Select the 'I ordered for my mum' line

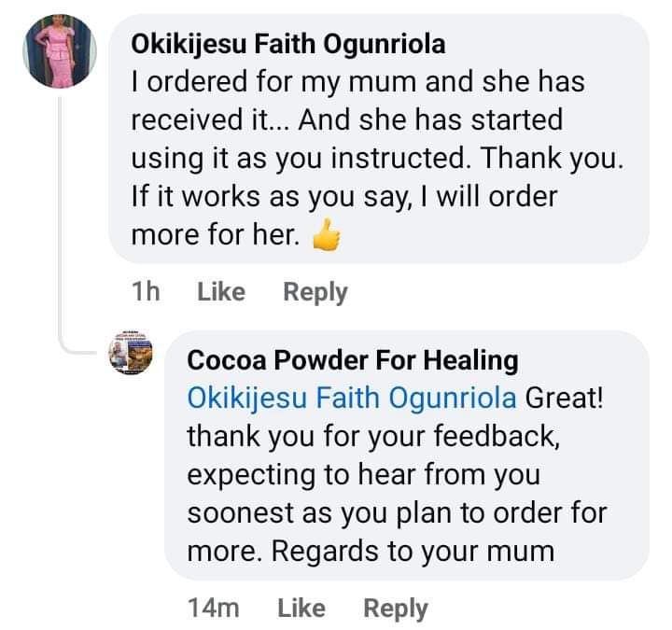tap(357, 82)
